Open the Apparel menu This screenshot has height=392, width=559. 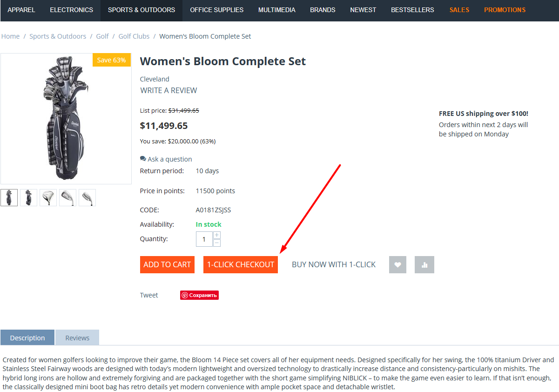21,10
